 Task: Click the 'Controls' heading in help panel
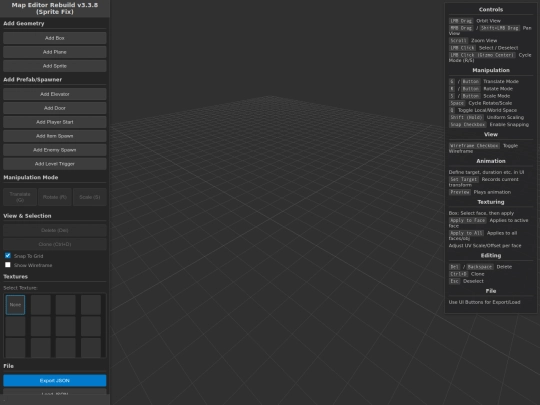tap(491, 10)
